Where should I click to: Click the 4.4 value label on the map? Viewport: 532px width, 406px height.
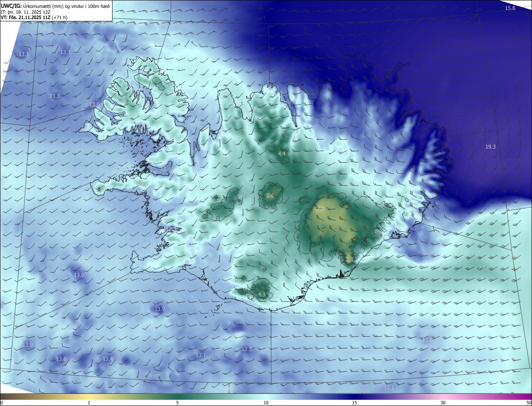coord(281,154)
